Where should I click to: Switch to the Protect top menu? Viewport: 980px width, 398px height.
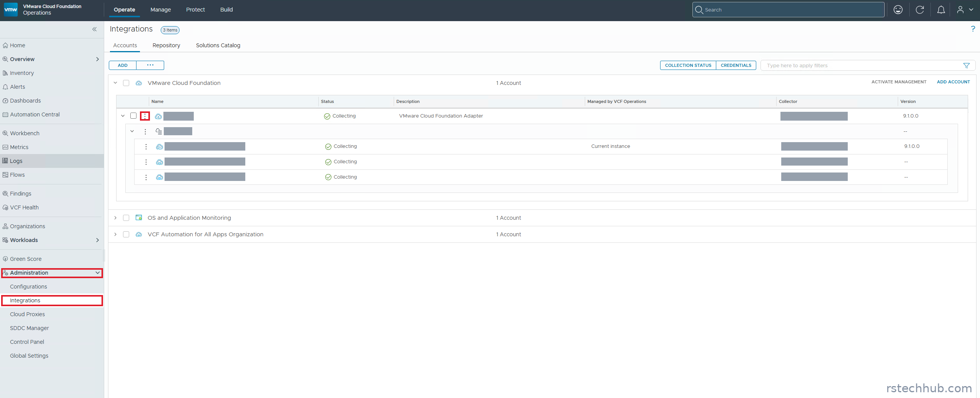[x=195, y=10]
